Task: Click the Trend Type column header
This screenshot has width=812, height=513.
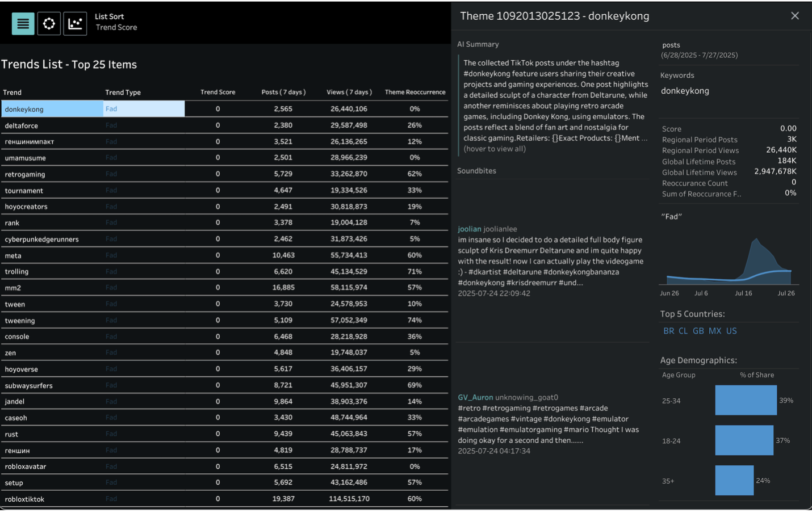Action: 123,92
